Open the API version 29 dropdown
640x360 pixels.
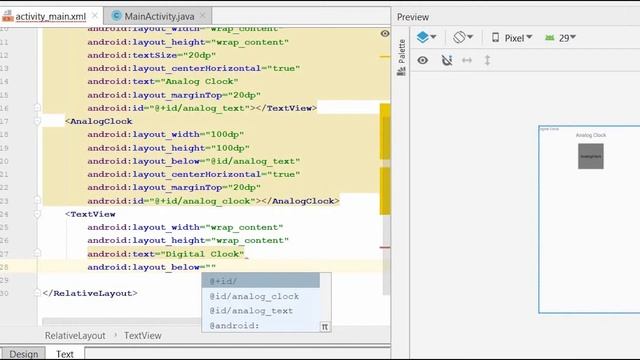[560, 38]
